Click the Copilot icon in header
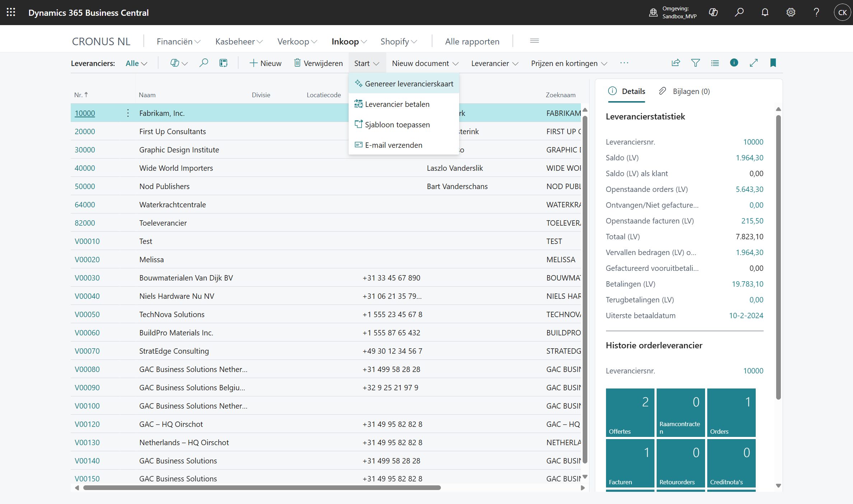 [713, 13]
